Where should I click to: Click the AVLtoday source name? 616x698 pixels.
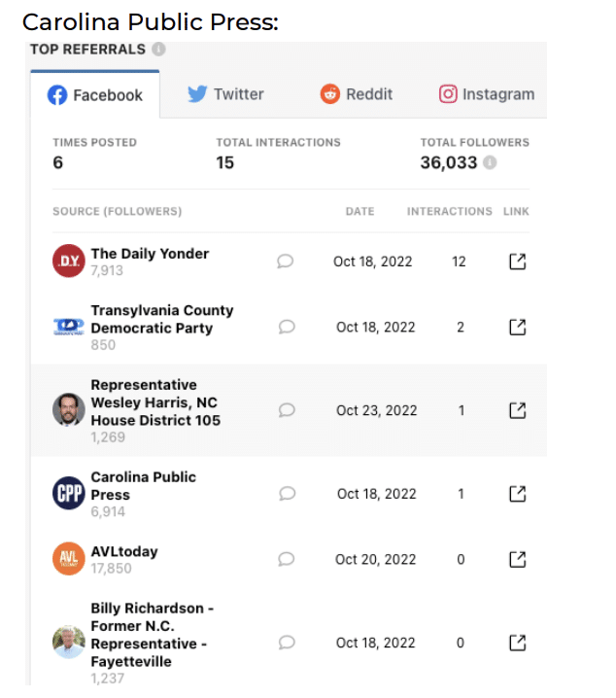pos(124,551)
